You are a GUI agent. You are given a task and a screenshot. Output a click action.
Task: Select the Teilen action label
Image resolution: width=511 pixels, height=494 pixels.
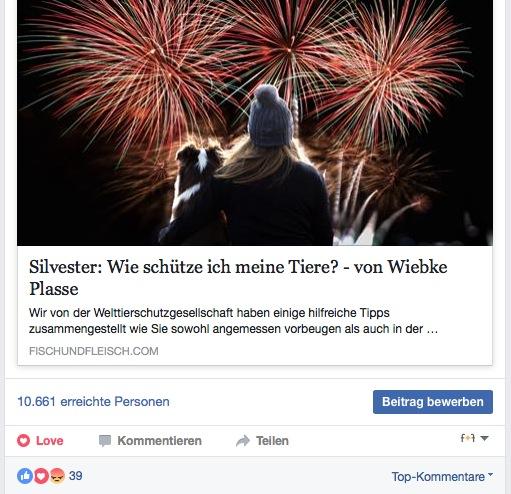tap(272, 441)
